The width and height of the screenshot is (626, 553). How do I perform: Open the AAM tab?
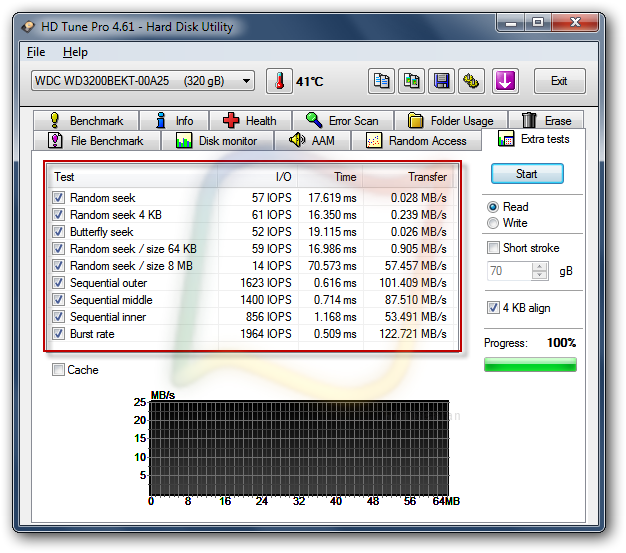click(x=313, y=141)
